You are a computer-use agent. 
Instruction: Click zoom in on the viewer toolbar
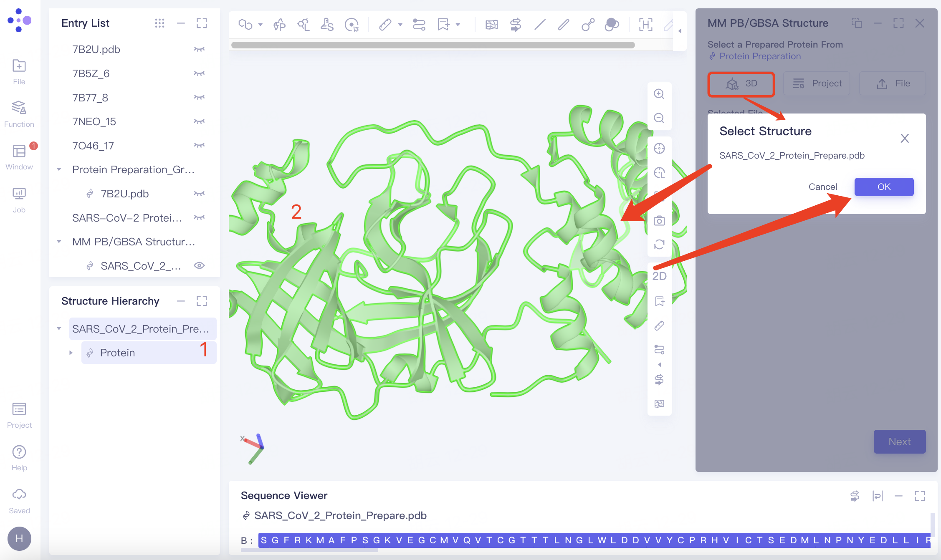click(x=660, y=94)
